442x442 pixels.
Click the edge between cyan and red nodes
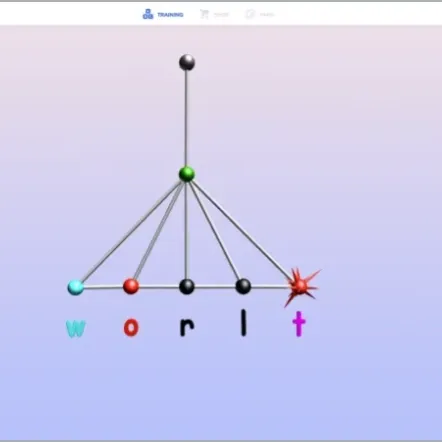[103, 287]
